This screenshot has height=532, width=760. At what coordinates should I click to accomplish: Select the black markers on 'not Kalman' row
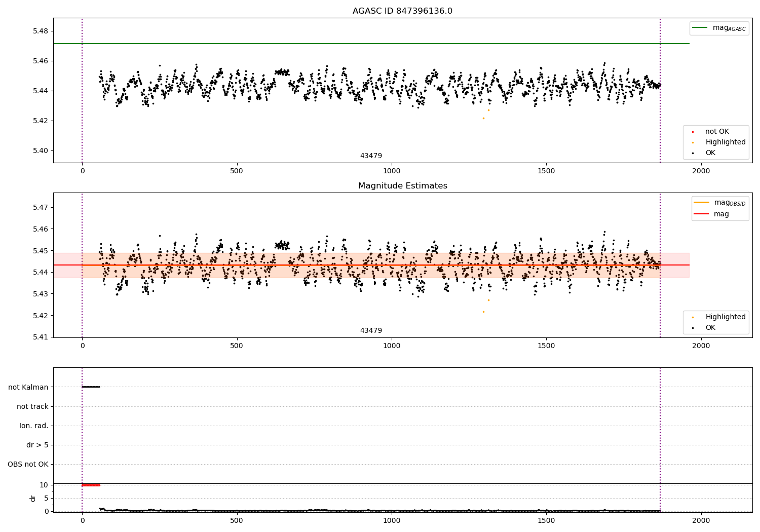(x=91, y=387)
